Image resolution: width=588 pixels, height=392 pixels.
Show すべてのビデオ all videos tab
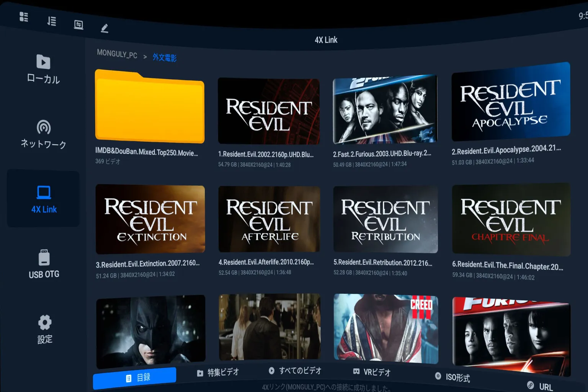(295, 371)
